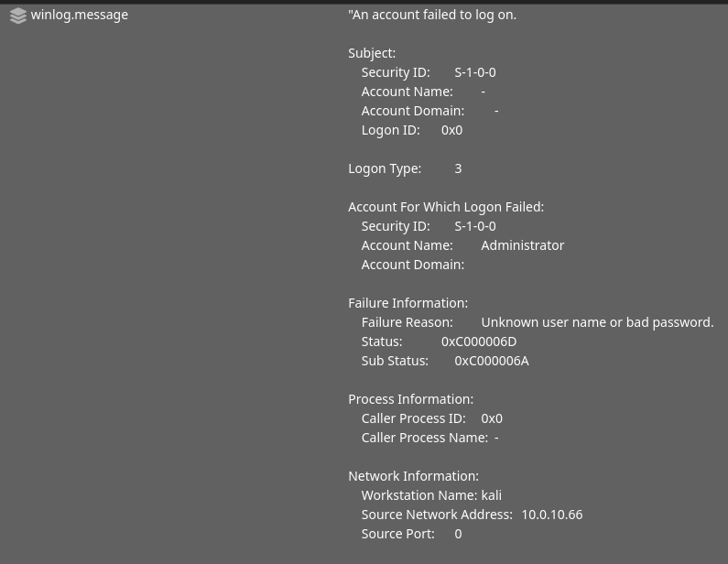The height and width of the screenshot is (564, 728).
Task: Click the Logon Type value 3
Action: (458, 168)
